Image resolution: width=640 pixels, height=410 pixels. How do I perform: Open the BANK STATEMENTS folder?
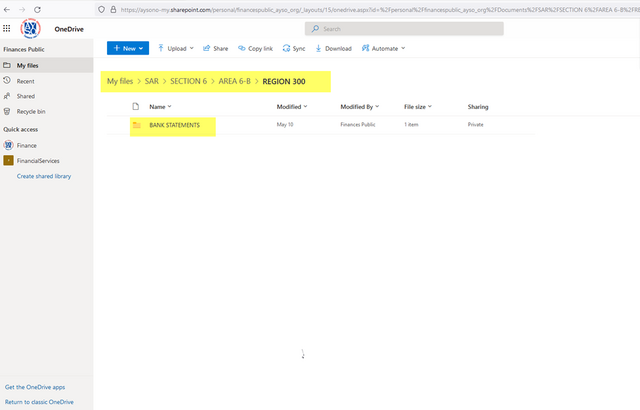click(x=174, y=125)
